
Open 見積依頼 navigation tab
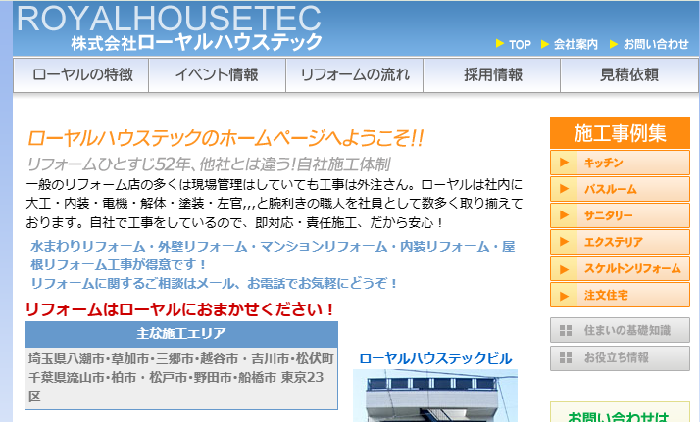(x=629, y=75)
